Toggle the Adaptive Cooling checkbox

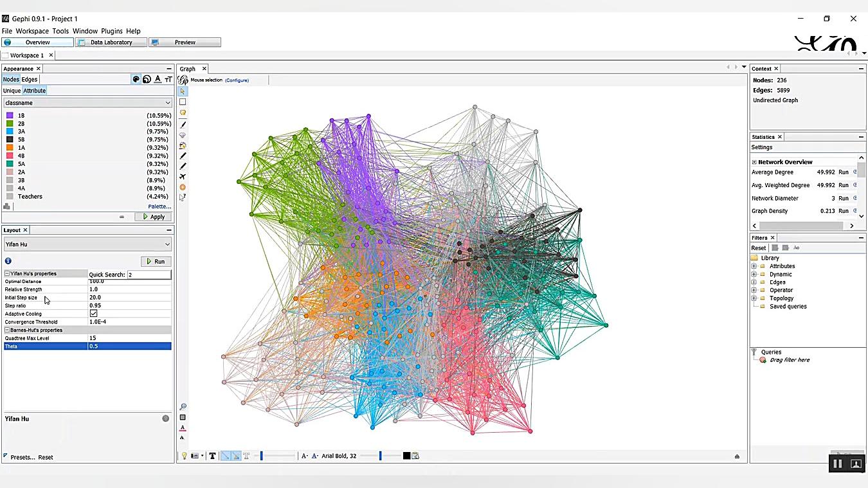93,314
